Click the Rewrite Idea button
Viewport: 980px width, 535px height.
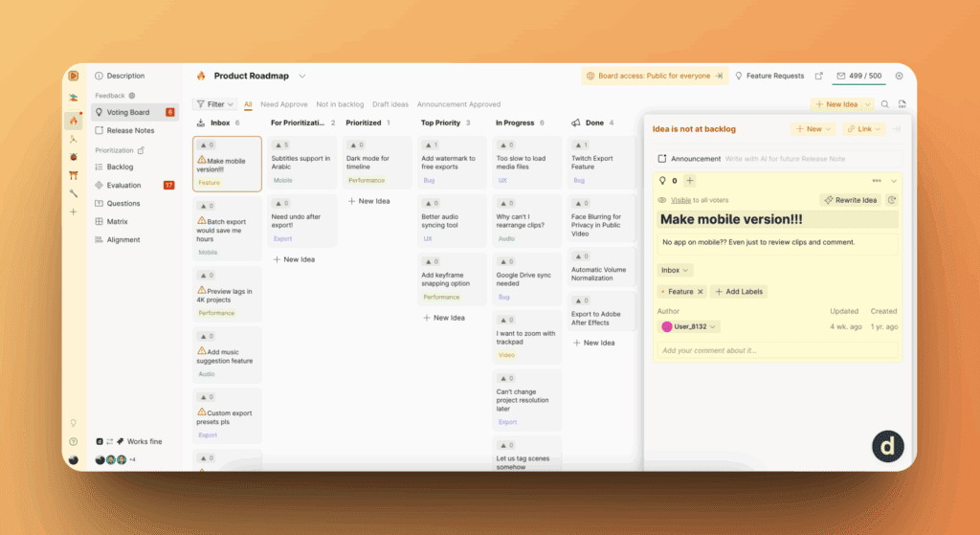click(851, 200)
